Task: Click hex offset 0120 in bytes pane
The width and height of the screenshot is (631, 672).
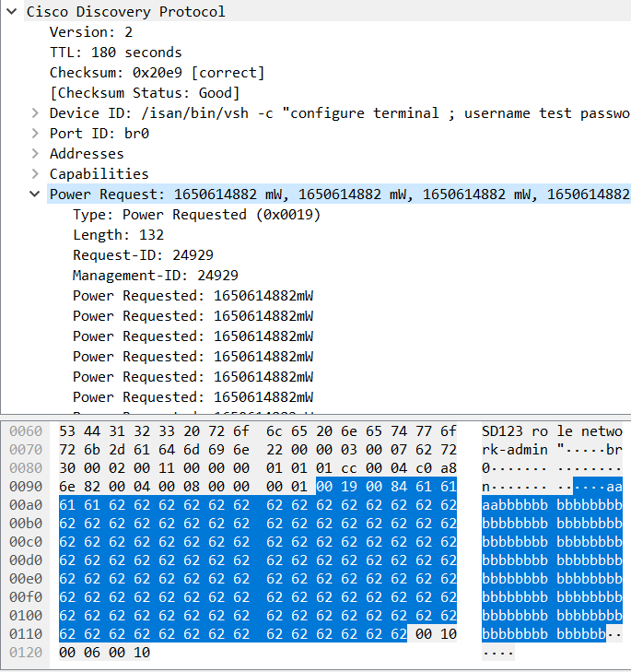Action: click(26, 653)
